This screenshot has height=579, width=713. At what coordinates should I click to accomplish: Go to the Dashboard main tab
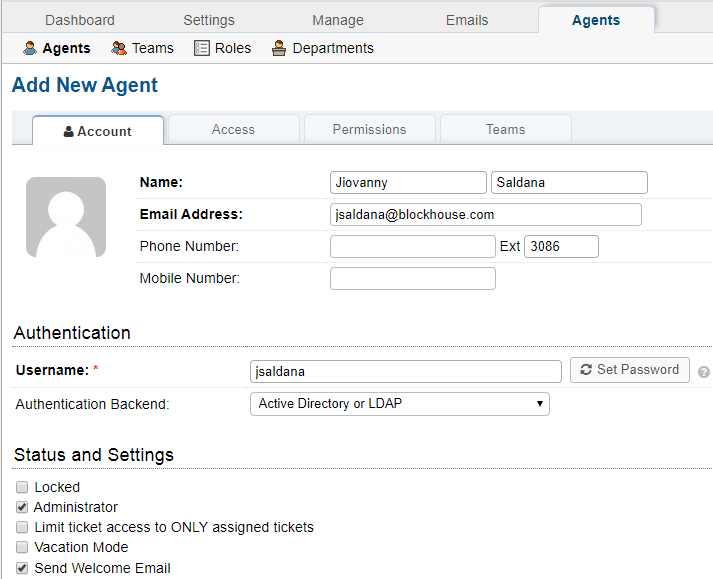pos(80,20)
